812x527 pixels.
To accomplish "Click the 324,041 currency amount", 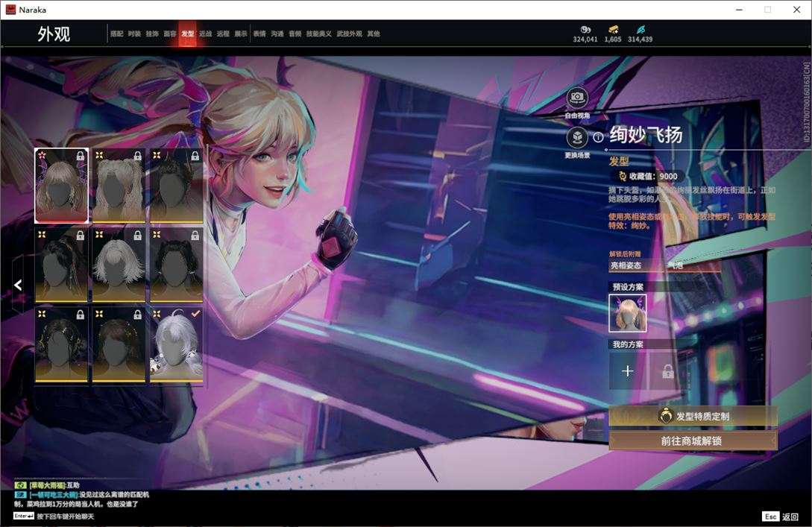I will click(585, 40).
